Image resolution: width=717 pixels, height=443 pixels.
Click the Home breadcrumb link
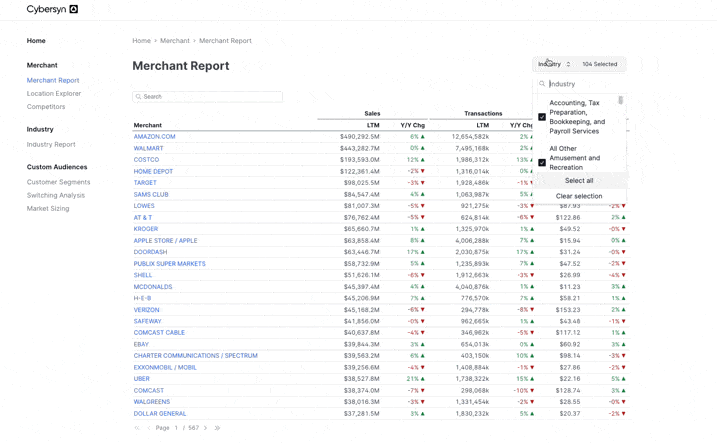click(x=141, y=41)
